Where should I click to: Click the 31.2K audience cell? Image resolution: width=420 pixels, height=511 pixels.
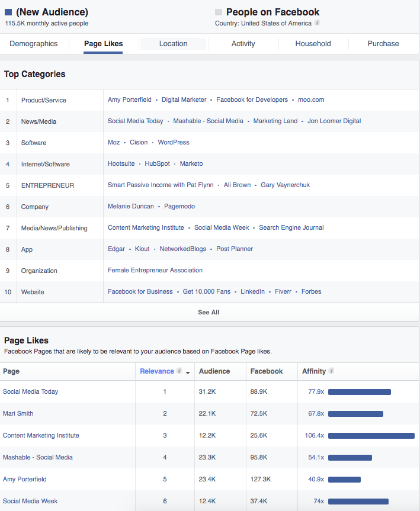(207, 392)
